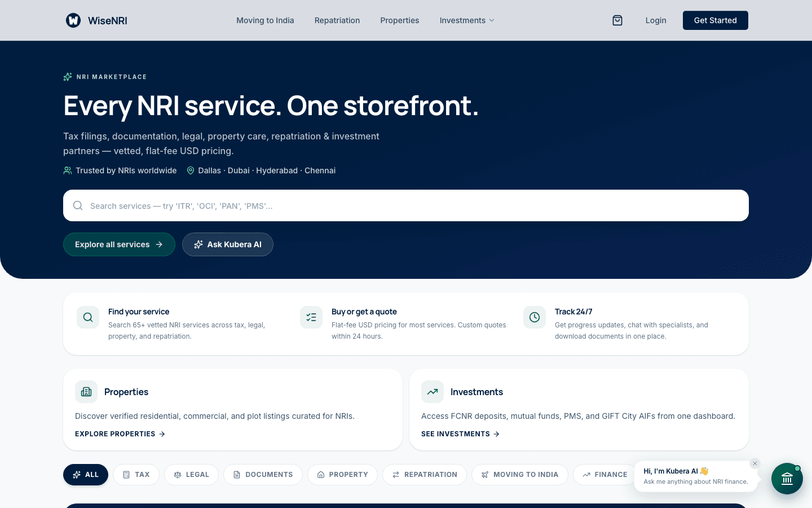Click the Kubera AI greeting message bubble
This screenshot has height=508, width=812.
[x=696, y=476]
